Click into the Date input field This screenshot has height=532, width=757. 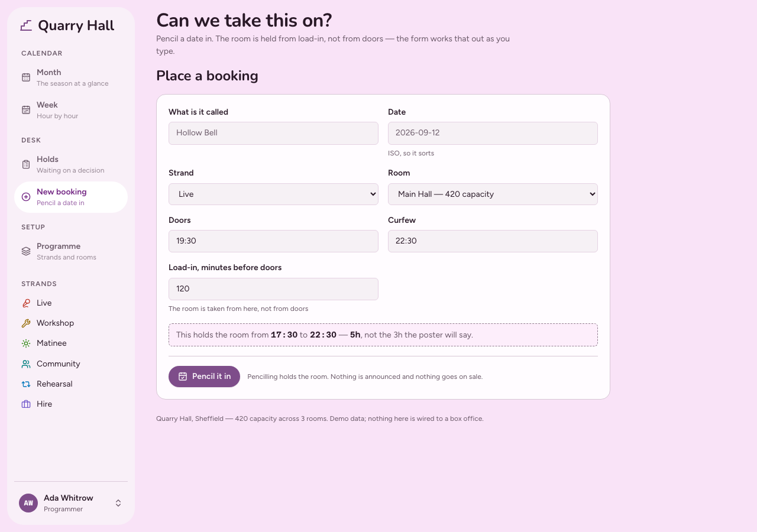493,133
